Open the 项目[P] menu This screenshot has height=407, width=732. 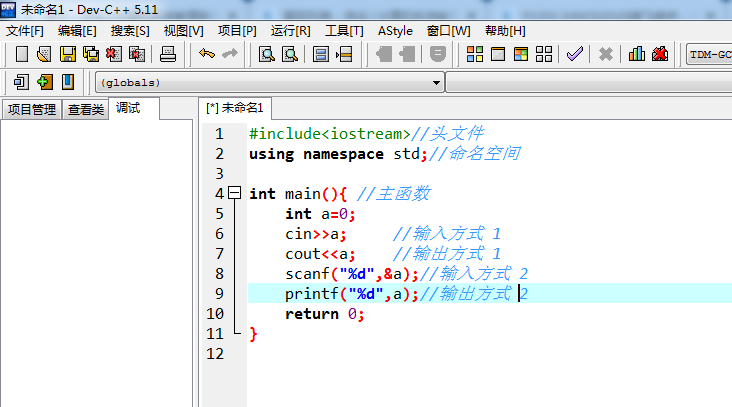point(237,31)
